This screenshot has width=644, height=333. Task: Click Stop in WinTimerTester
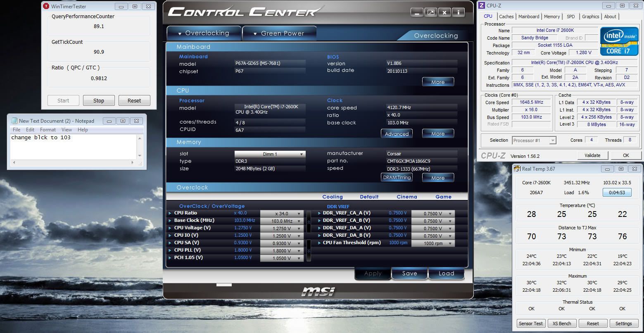point(99,100)
